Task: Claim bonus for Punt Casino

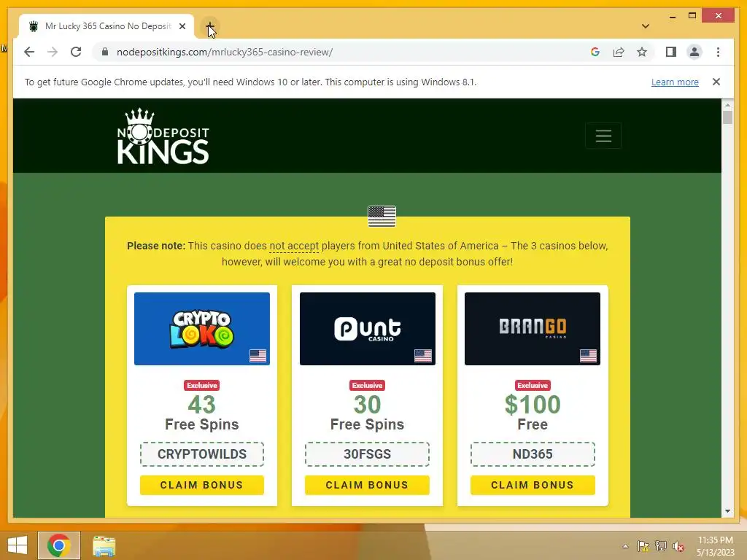Action: 367,485
